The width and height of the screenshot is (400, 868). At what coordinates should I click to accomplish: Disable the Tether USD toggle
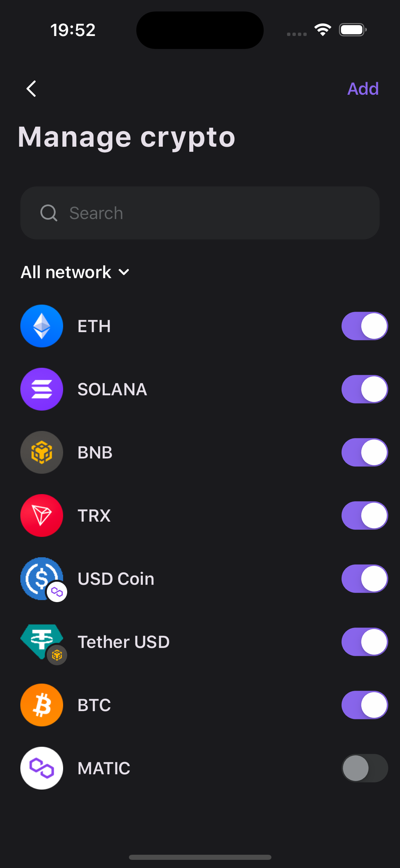click(364, 642)
